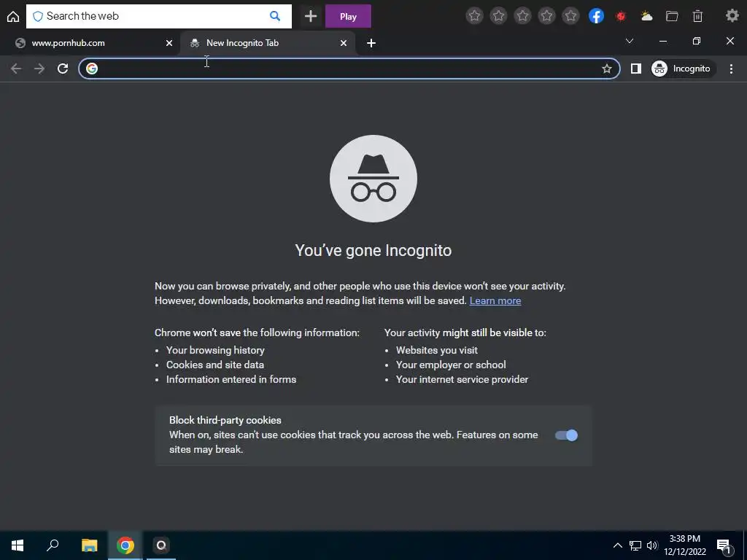Select the New Incognito Tab
The image size is (747, 560).
point(267,43)
